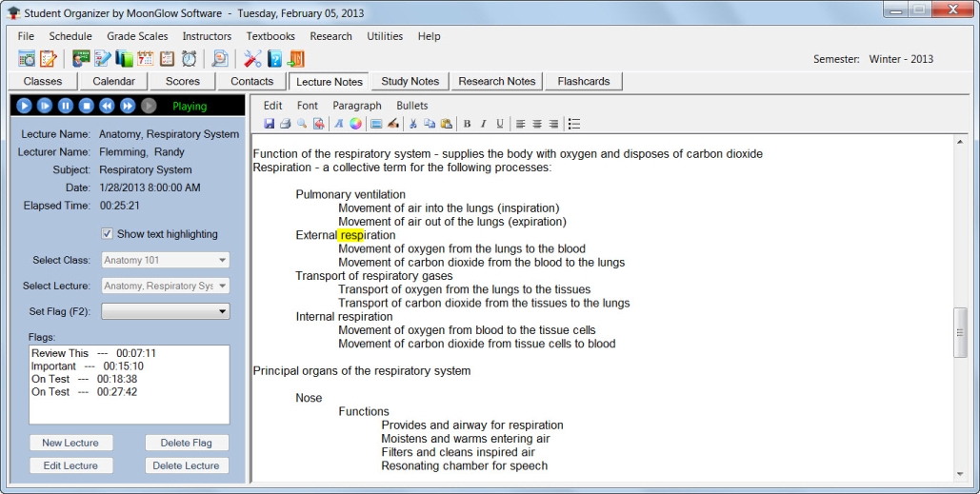
Task: Click the step-play button beside Play
Action: click(x=45, y=106)
